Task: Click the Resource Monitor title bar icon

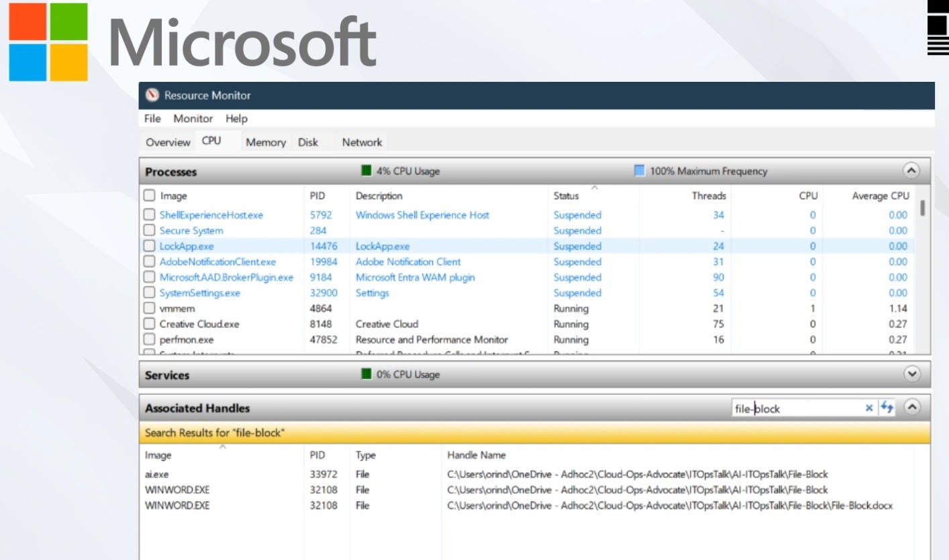Action: coord(152,95)
